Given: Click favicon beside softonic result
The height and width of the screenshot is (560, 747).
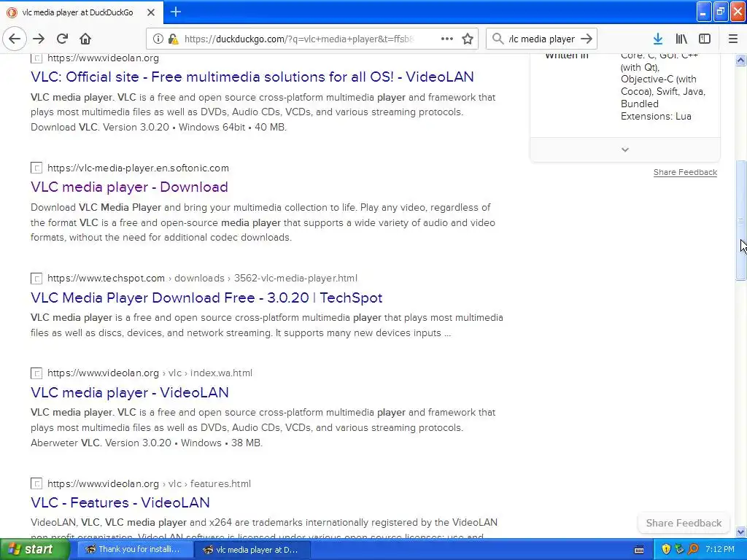Looking at the screenshot, I should [36, 168].
